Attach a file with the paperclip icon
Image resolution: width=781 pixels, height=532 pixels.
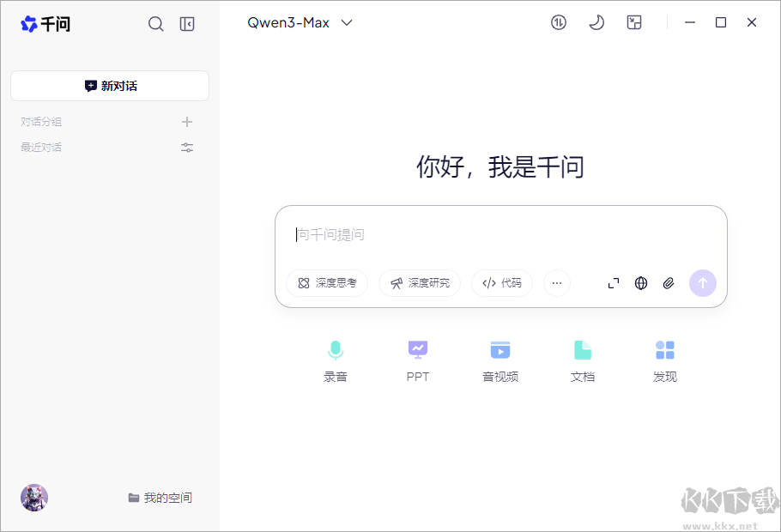(x=669, y=283)
